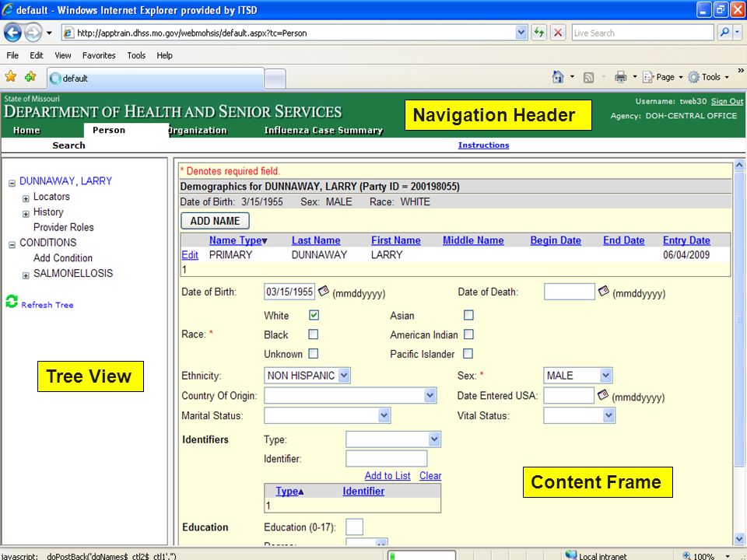Open the Favorites Center star icon
Screen dimensions: 747x560
10,77
